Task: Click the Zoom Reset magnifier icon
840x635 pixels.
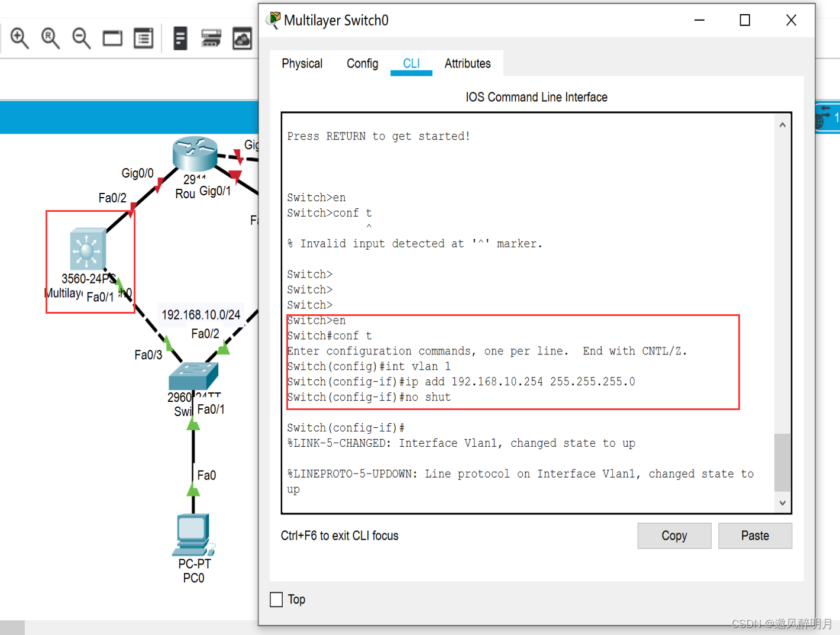Action: point(50,38)
